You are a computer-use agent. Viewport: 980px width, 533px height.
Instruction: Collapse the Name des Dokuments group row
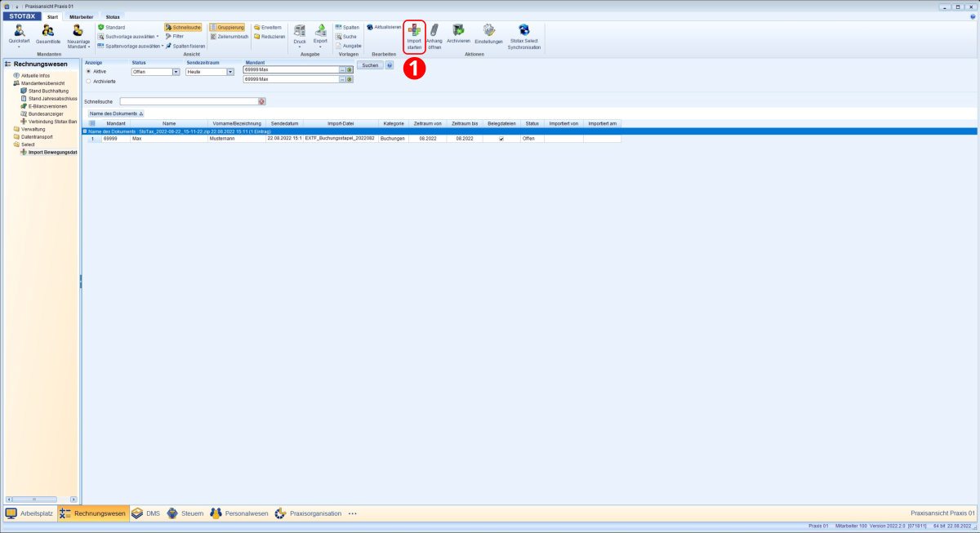85,131
